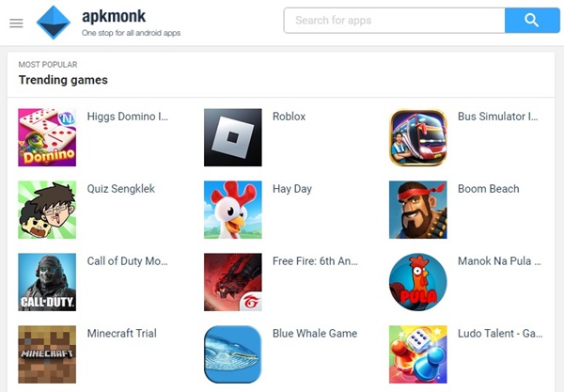Open the Quiz Sengklek app icon
Viewport: 564px width, 392px height.
coord(47,210)
